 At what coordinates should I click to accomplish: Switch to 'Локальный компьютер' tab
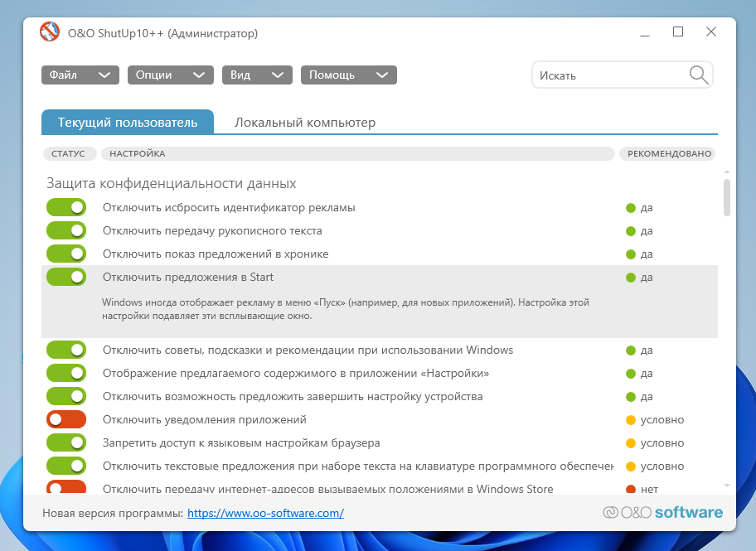pos(305,123)
